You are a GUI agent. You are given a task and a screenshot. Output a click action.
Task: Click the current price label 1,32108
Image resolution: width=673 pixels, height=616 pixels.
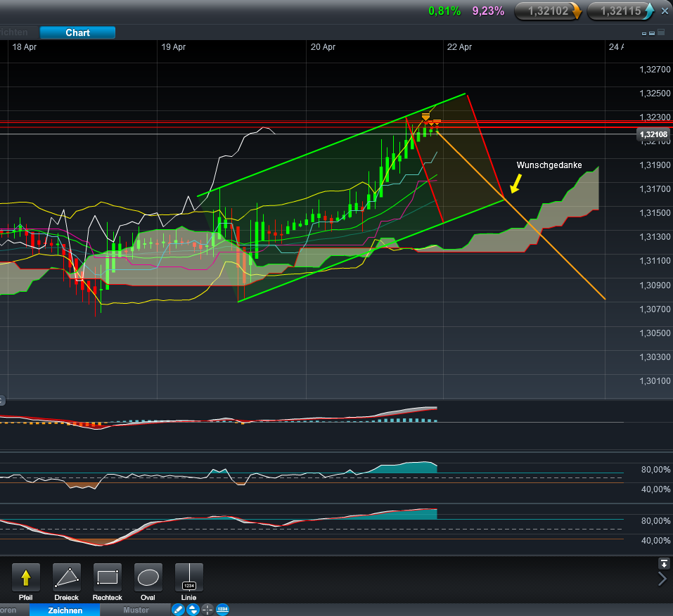653,134
